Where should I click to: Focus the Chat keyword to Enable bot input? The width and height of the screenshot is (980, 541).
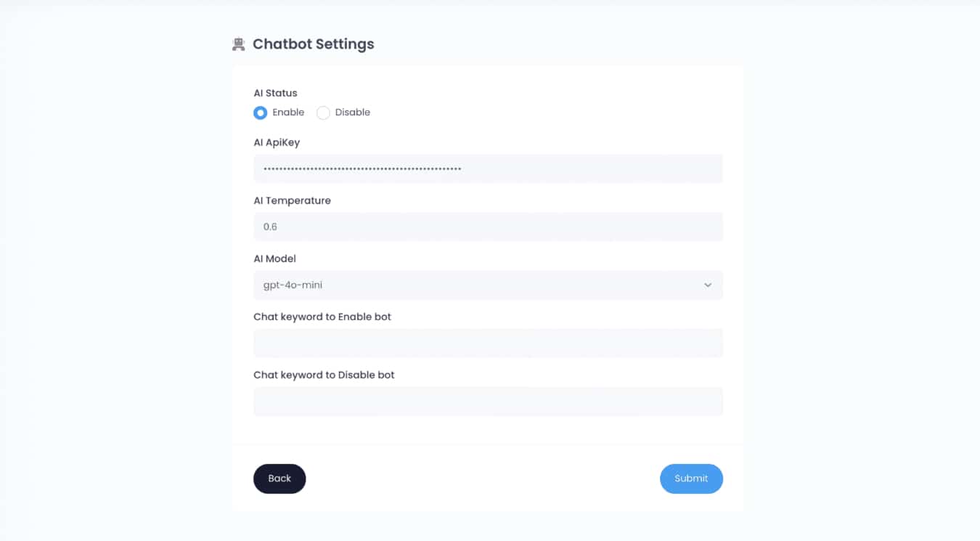[488, 343]
